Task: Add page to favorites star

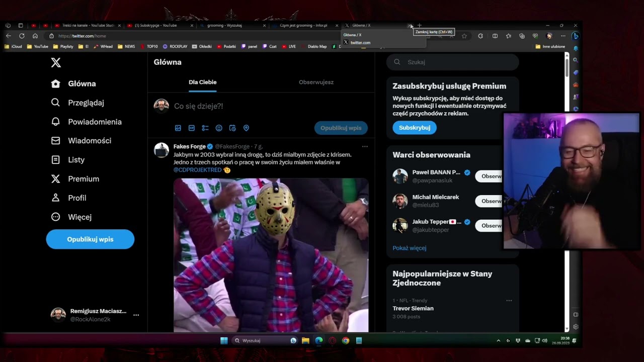Action: click(464, 36)
